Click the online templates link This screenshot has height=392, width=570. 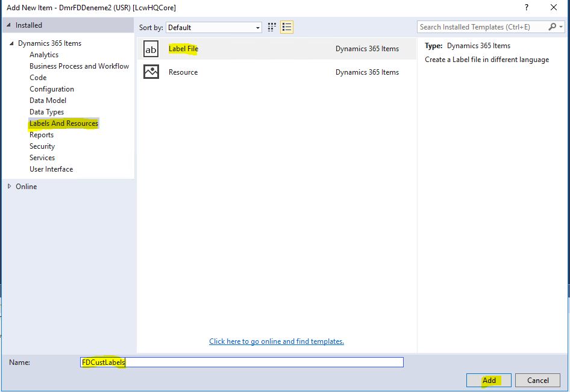coord(277,341)
